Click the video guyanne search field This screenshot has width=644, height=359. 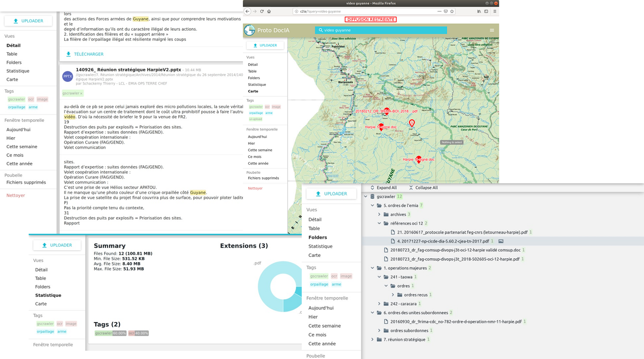coord(381,30)
